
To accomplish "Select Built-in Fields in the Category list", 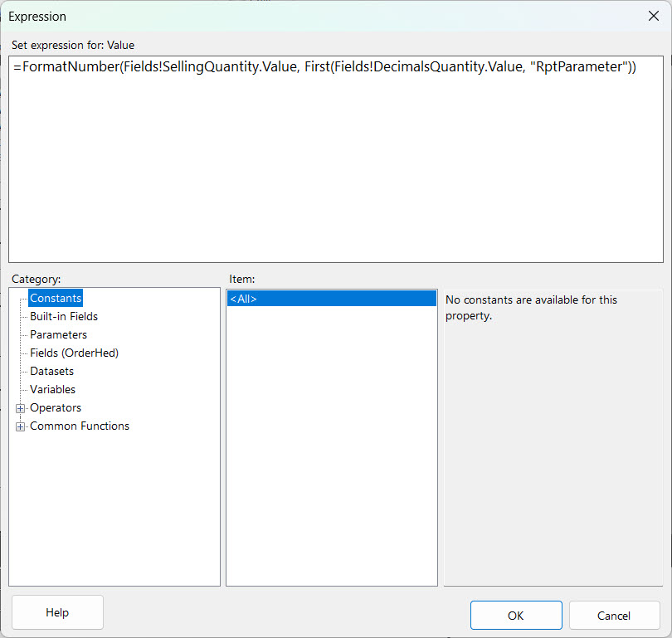I will click(63, 316).
